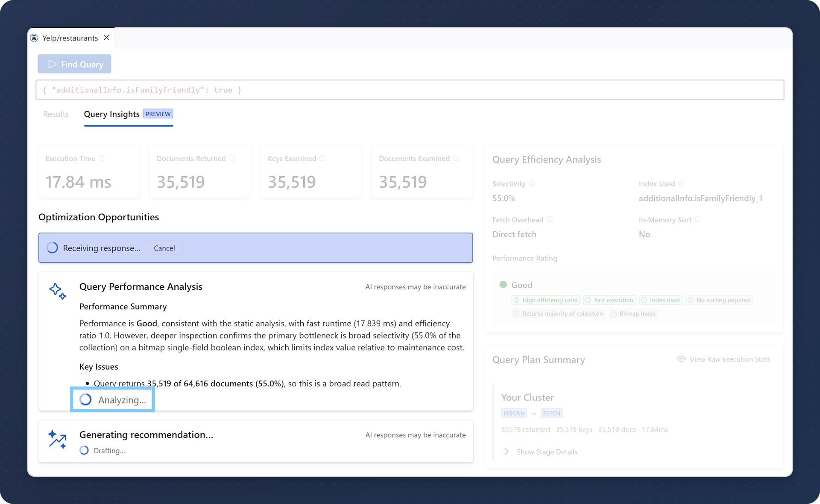The image size is (820, 504).
Task: Click the Optimization Opportunities heading
Action: 99,217
